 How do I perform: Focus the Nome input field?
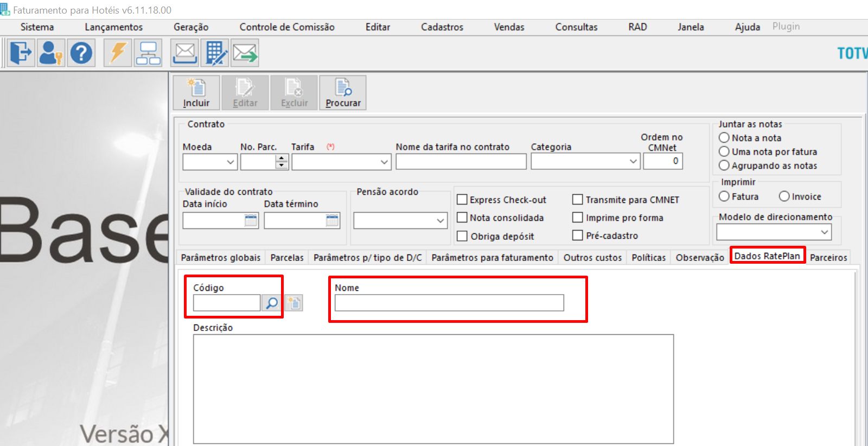click(449, 303)
